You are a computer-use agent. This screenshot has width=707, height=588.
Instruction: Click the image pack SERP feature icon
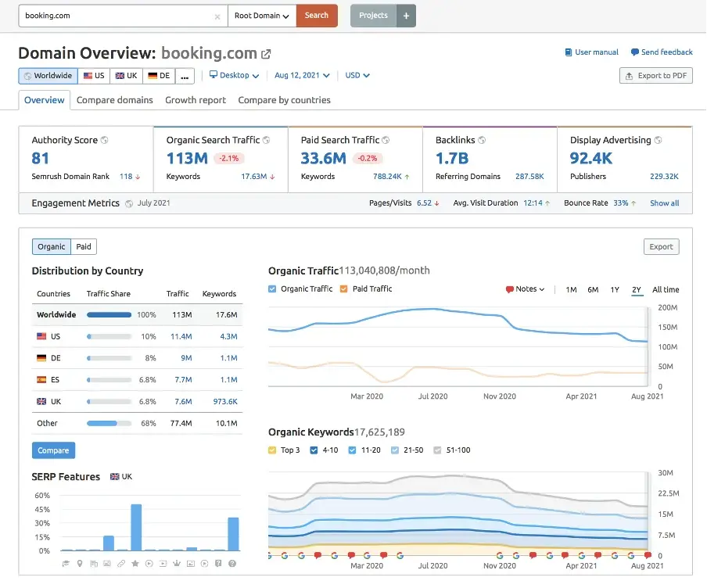106,563
